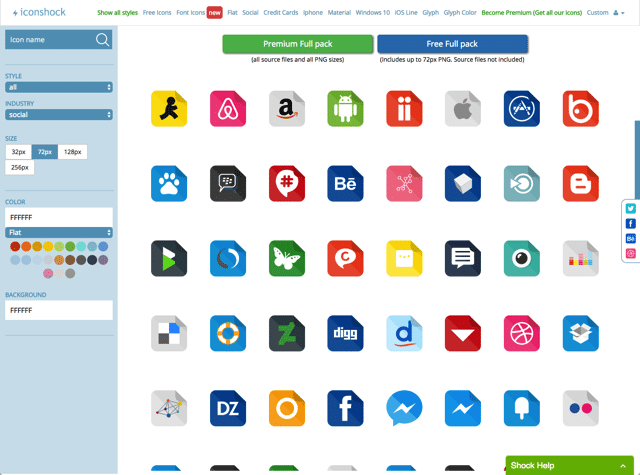Screen dimensions: 640x475
Task: Click Become Premium link
Action: pyautogui.click(x=532, y=13)
